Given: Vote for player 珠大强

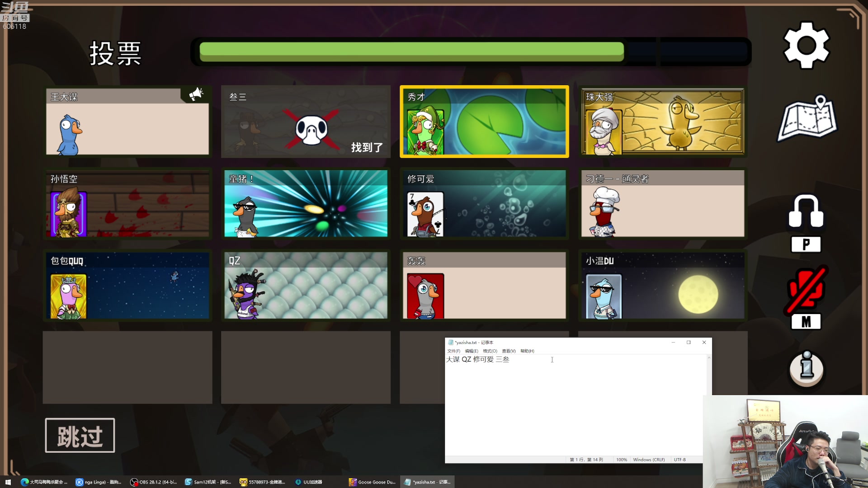Looking at the screenshot, I should [x=663, y=122].
